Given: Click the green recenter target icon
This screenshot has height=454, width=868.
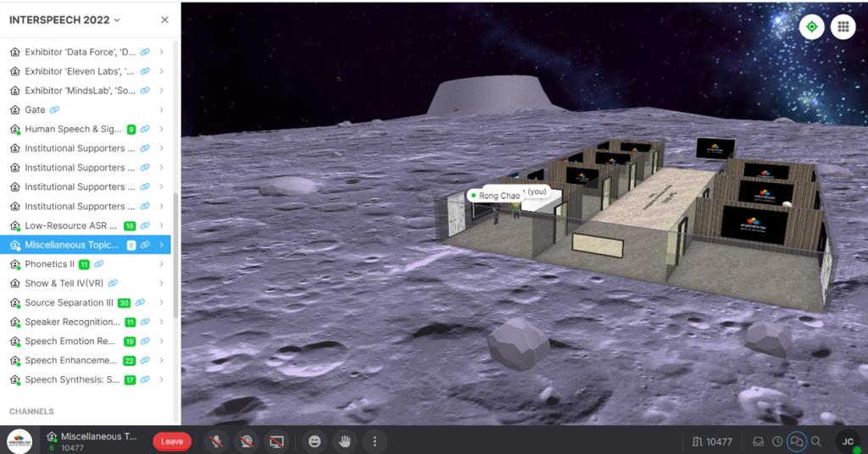Looking at the screenshot, I should coord(811,27).
